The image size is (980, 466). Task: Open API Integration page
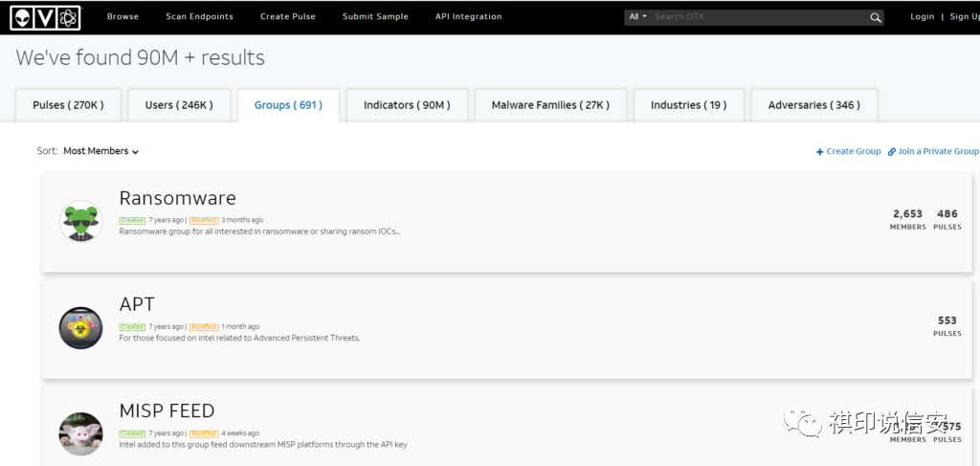click(x=469, y=17)
